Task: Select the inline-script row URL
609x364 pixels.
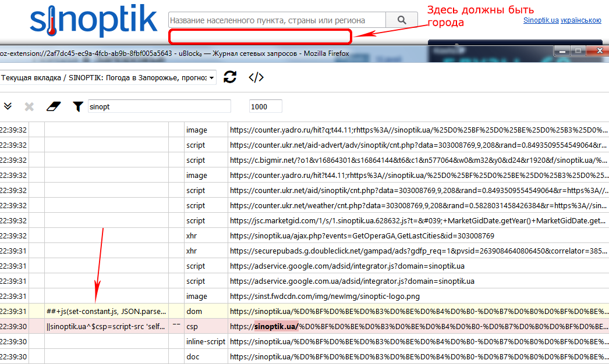Action: 418,342
